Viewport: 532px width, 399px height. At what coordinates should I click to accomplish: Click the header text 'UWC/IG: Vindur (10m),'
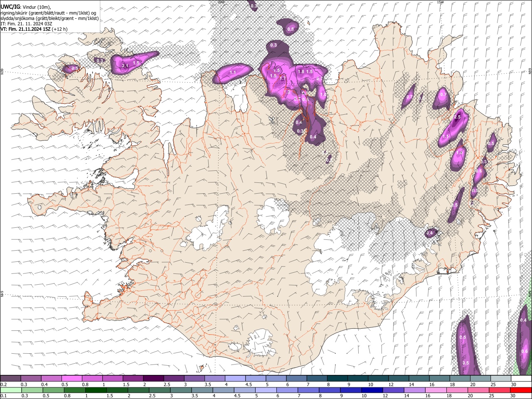point(26,7)
